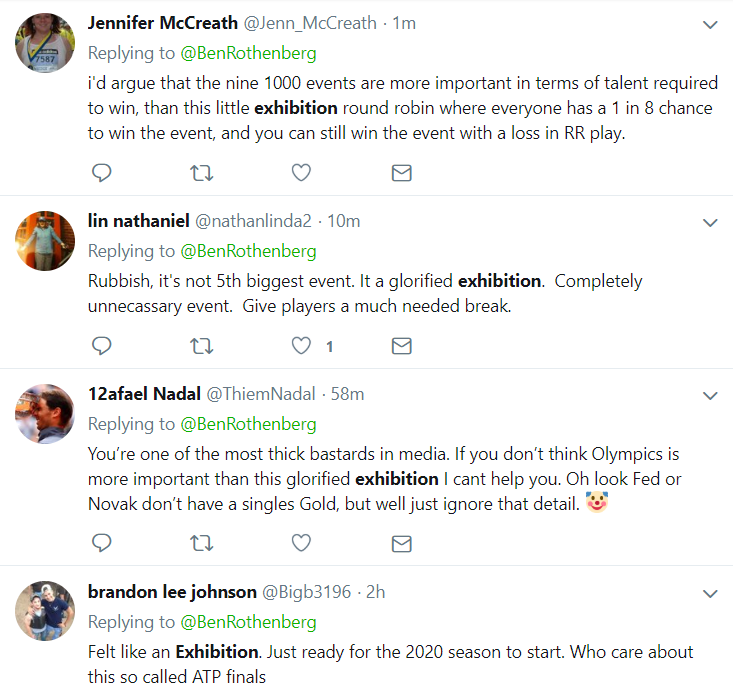Open @BenRothenberg link in Jennifer's reply
Viewport: 733px width, 697px height.
[x=248, y=52]
